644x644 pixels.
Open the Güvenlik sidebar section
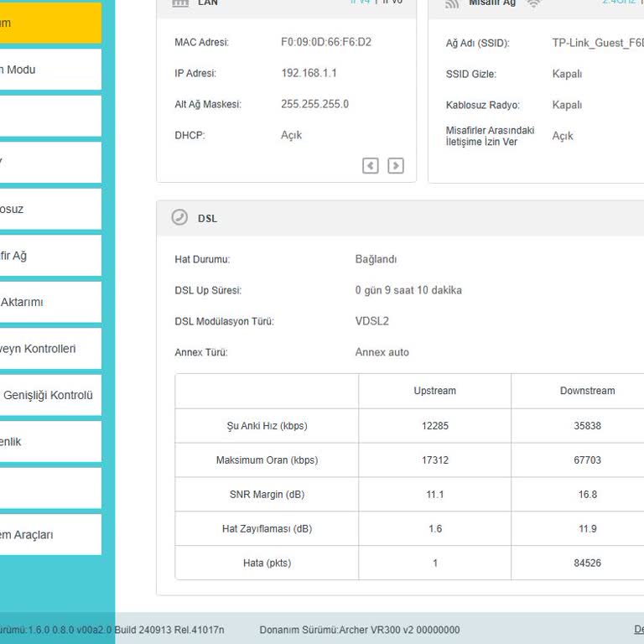(50, 442)
